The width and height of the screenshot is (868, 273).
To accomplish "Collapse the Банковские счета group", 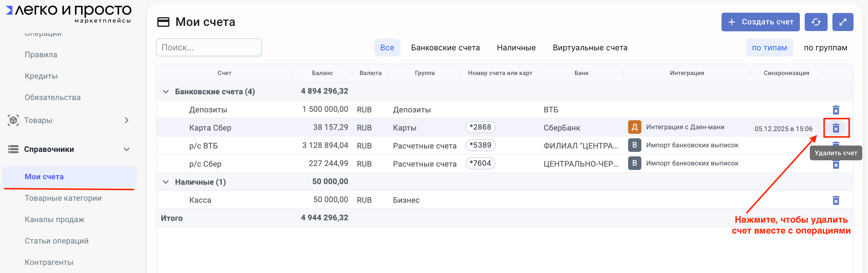I will coord(166,92).
